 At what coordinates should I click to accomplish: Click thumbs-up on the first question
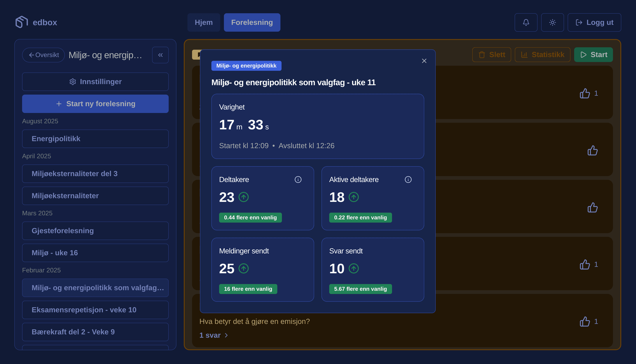click(x=584, y=93)
